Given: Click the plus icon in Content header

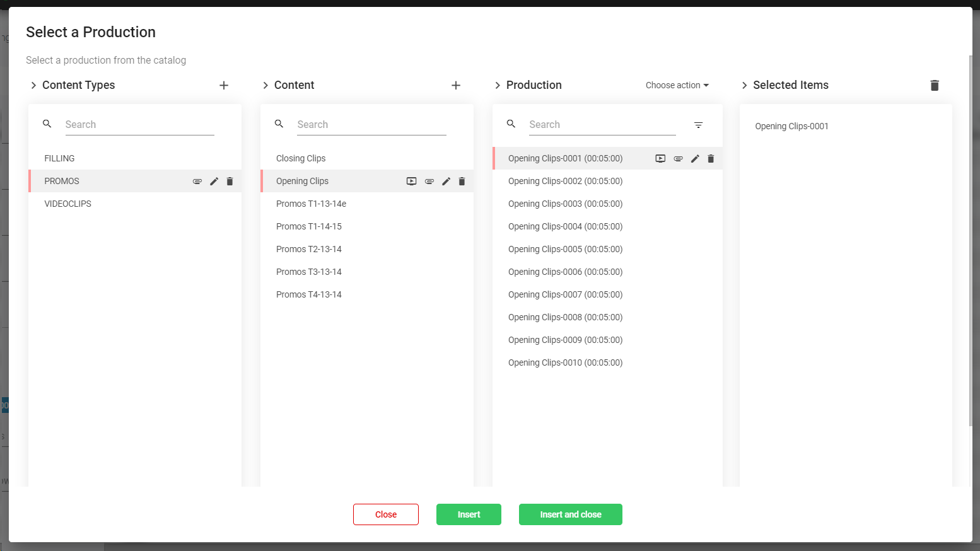Looking at the screenshot, I should (x=456, y=85).
